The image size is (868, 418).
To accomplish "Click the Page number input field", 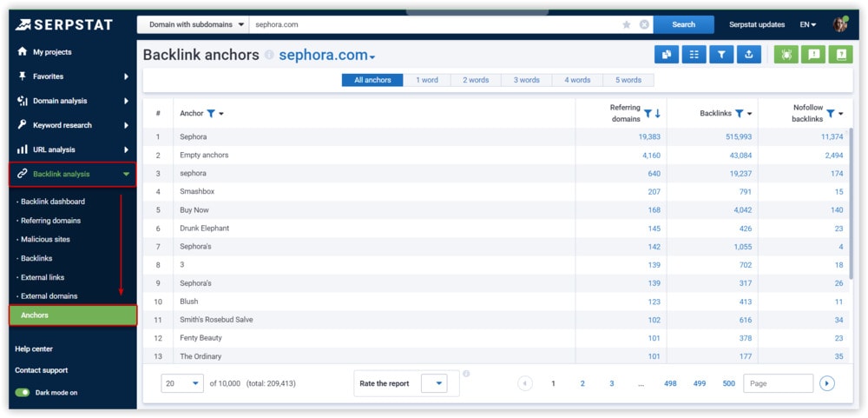I will click(779, 383).
